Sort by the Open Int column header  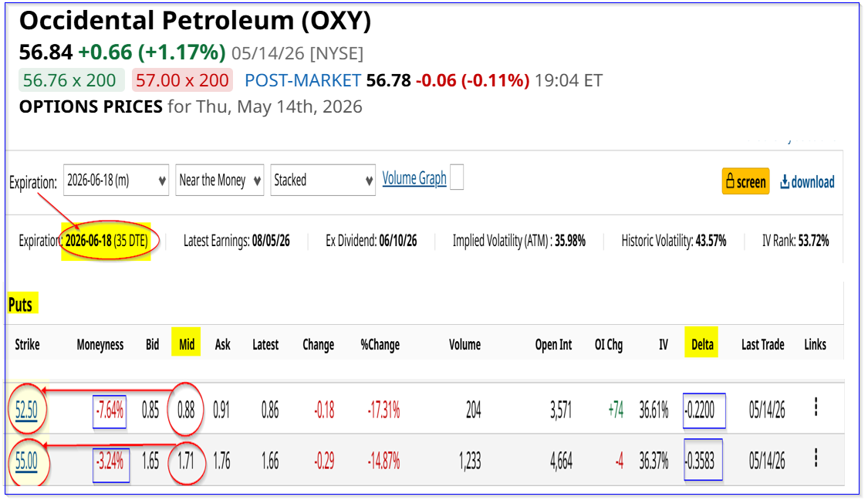point(553,344)
